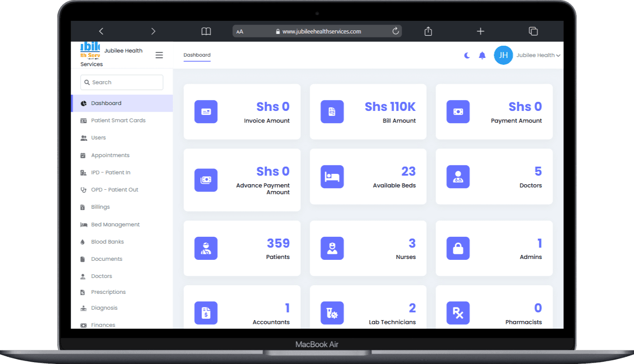634x364 pixels.
Task: Open the browser reader AA text options
Action: point(240,32)
